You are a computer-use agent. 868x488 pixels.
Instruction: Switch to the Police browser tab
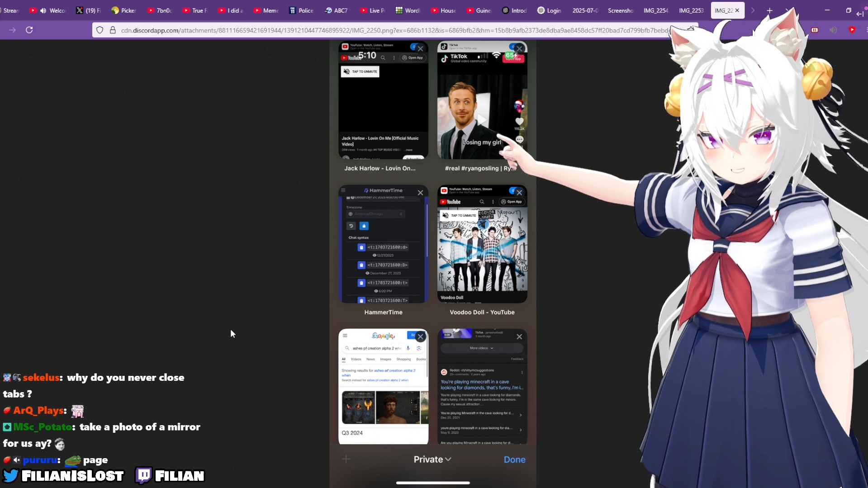[x=301, y=10]
